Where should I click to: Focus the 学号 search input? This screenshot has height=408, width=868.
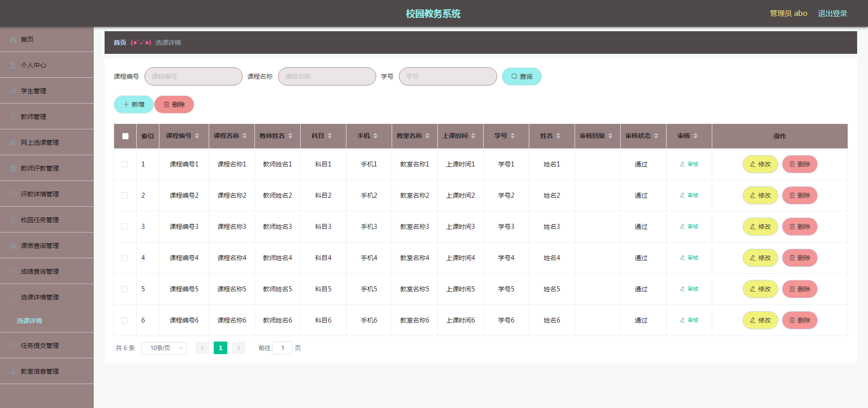pos(448,76)
